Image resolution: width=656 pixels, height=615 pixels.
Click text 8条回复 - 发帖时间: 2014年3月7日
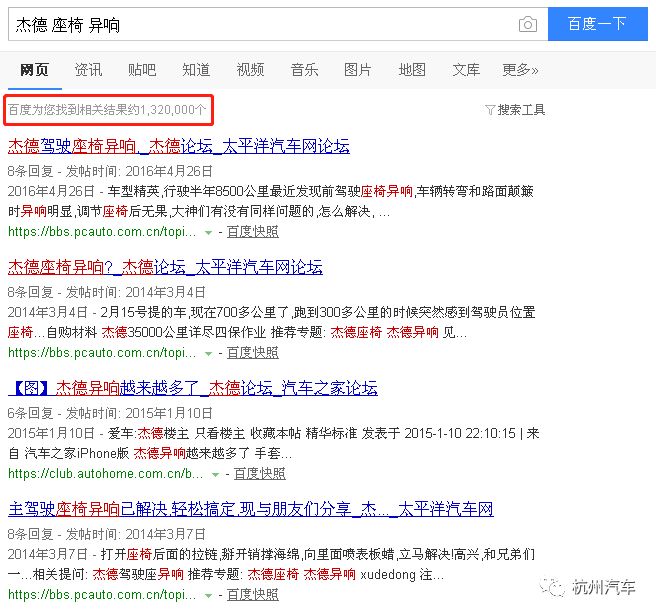[x=107, y=534]
